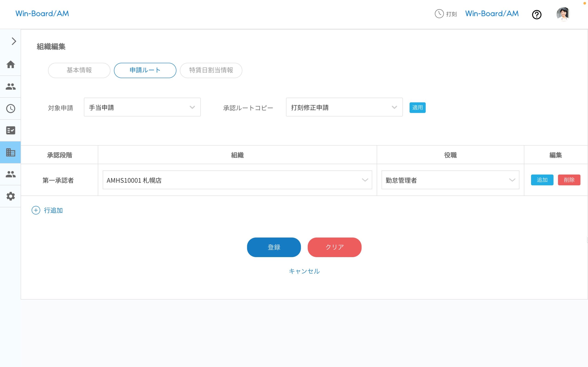
Task: Click the キャンセル link
Action: (304, 271)
